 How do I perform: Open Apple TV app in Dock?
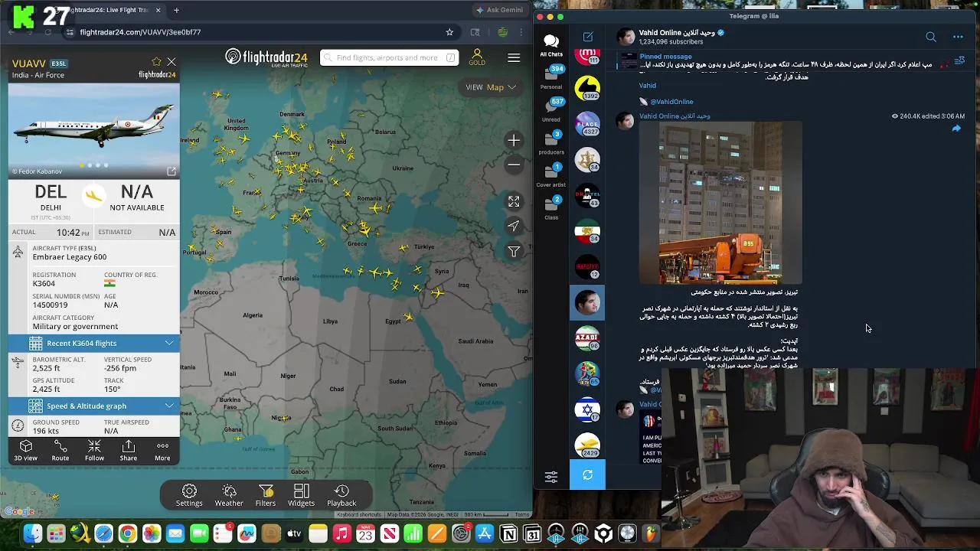click(294, 533)
